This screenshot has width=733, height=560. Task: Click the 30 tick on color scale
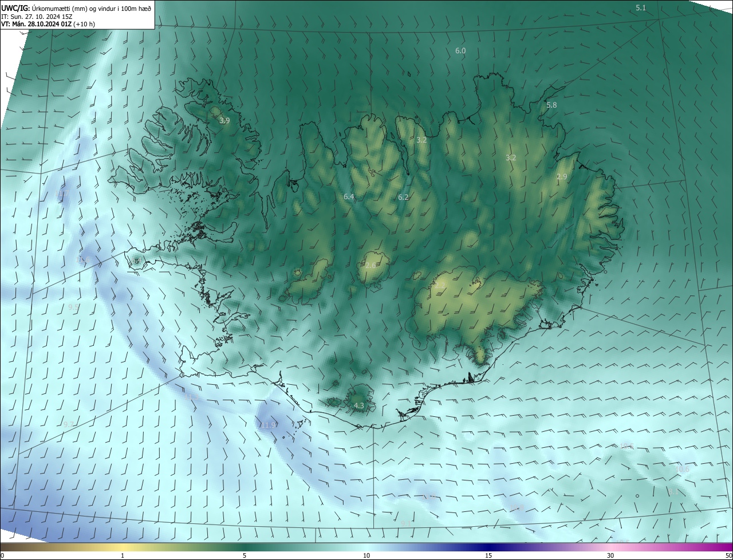pyautogui.click(x=610, y=556)
